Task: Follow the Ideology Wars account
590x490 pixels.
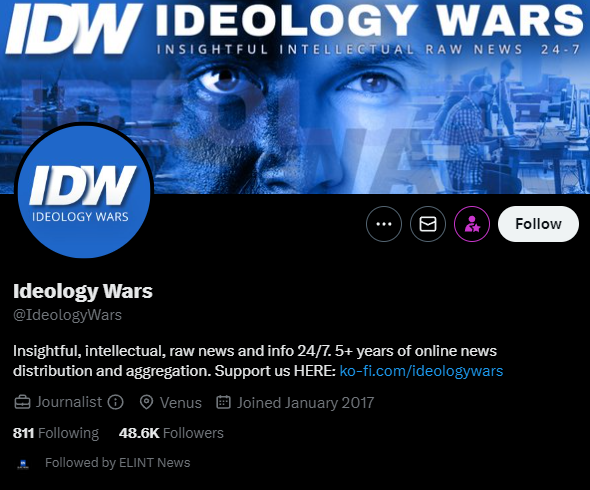Action: click(538, 224)
